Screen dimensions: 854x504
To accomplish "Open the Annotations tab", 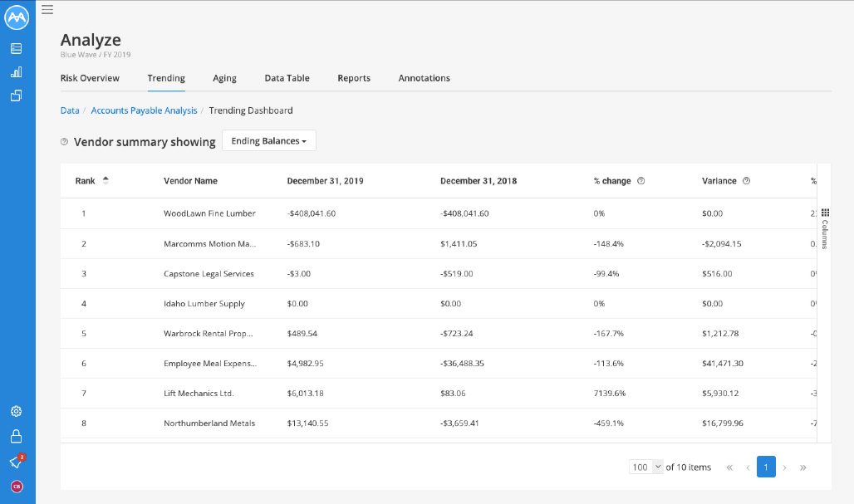I will tap(425, 78).
